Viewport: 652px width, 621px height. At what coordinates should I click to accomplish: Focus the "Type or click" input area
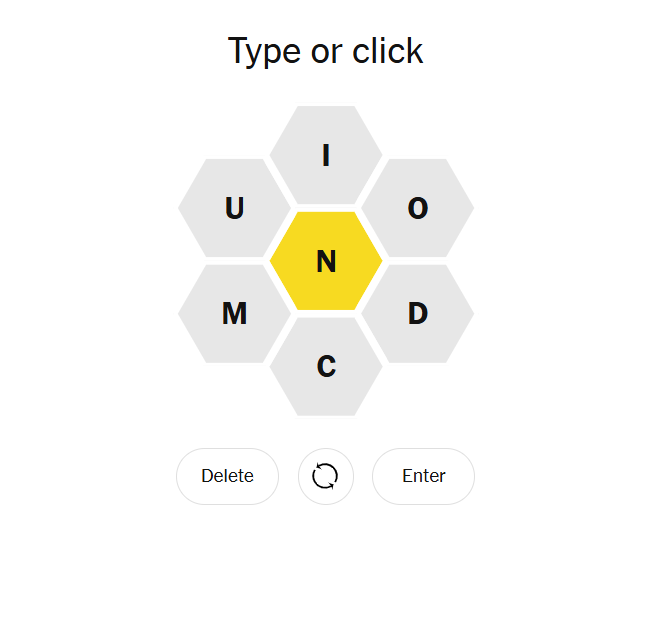pos(326,51)
